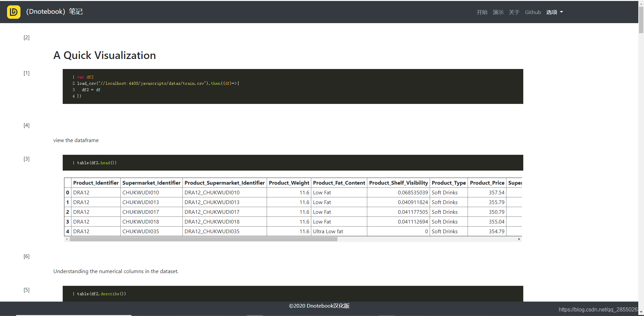This screenshot has width=644, height=316.
Task: Click the table's horizontal scrollbar thumb
Action: pyautogui.click(x=204, y=239)
